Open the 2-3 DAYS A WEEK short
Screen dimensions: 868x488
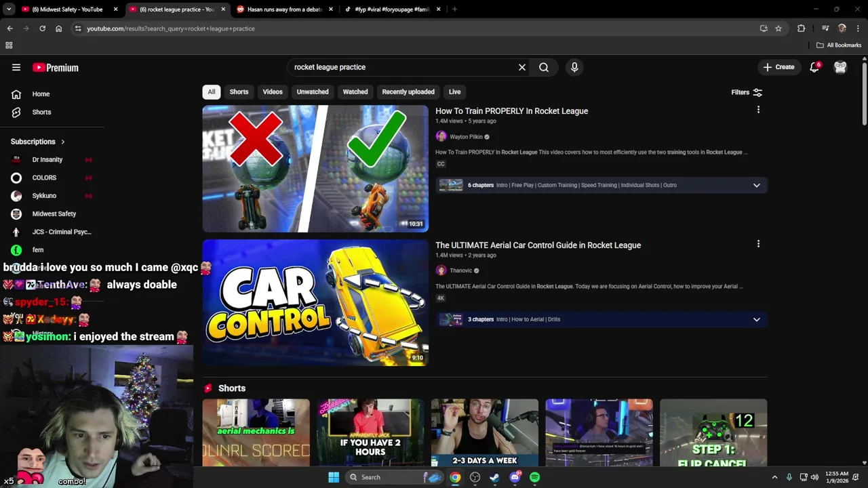pyautogui.click(x=485, y=433)
